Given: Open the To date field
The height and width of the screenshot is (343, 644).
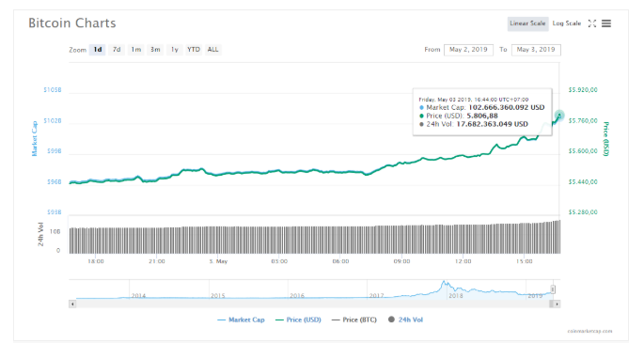Looking at the screenshot, I should point(536,50).
